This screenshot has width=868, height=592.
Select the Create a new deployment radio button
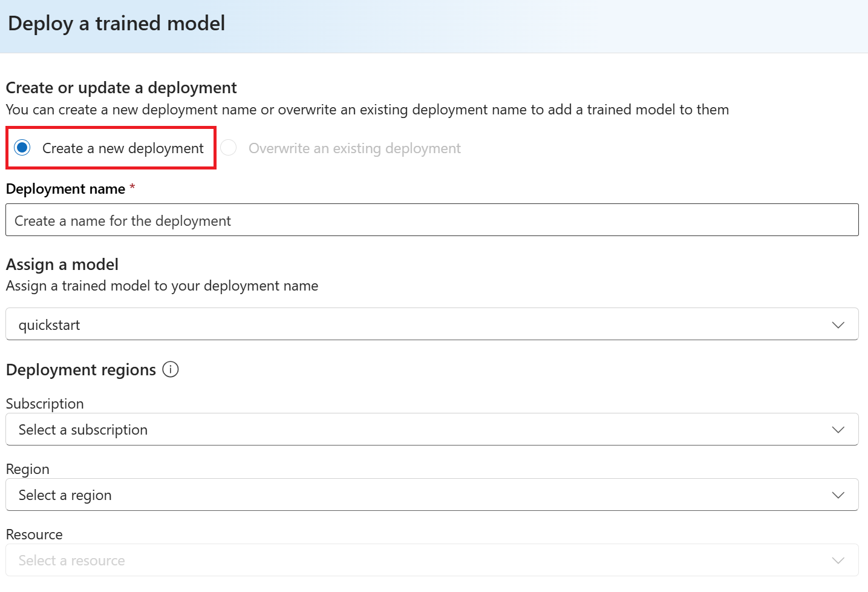click(x=22, y=148)
